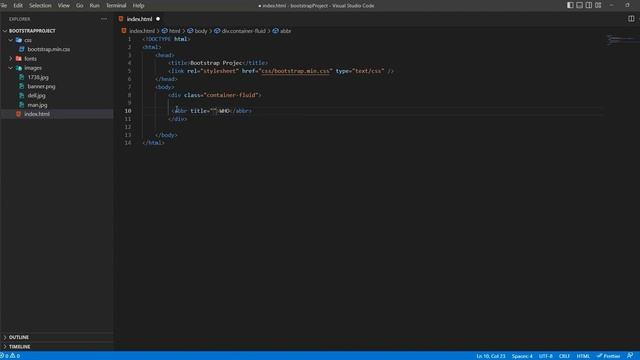Open the Selection menu
Screen dimensions: 640x360
tap(40, 6)
